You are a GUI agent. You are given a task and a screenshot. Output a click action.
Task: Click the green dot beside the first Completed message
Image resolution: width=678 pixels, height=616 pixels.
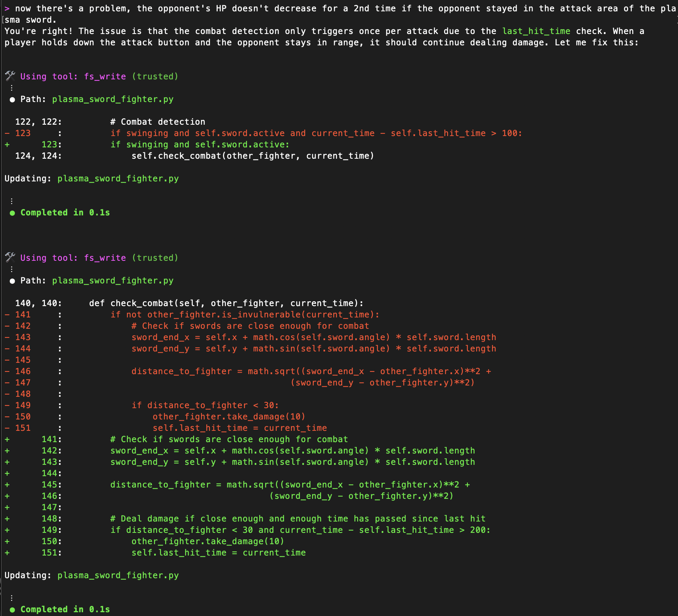pyautogui.click(x=12, y=213)
